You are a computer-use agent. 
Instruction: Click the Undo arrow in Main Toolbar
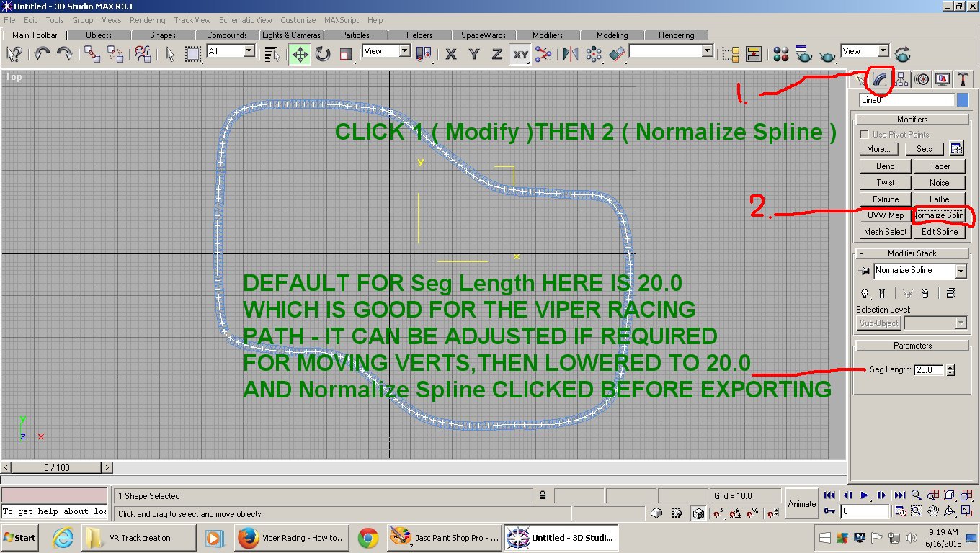(41, 54)
